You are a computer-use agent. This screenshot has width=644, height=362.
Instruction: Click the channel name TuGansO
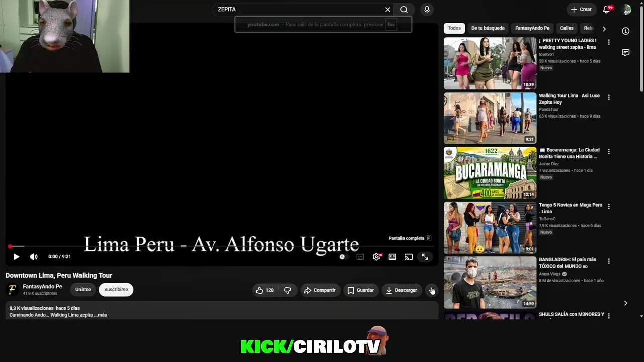coord(547,219)
